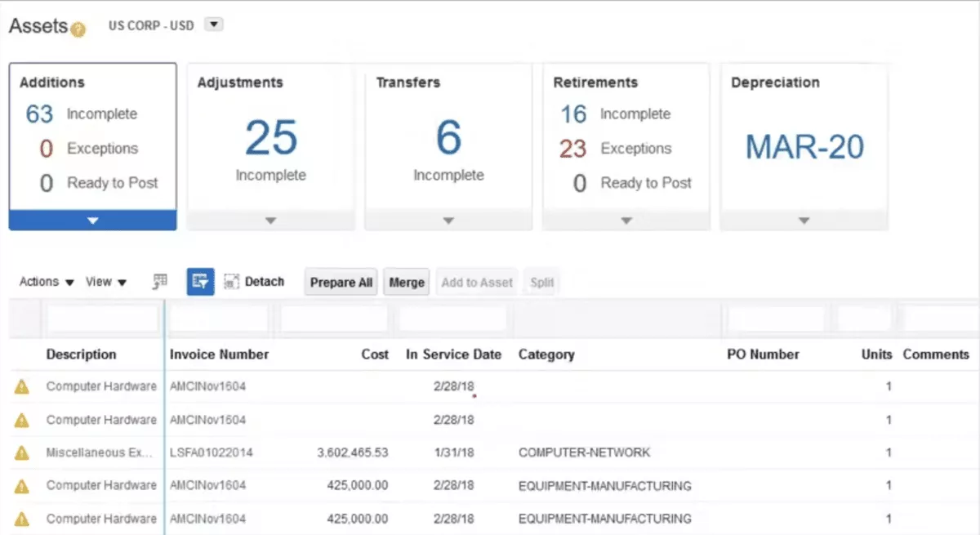Click the warning icon on the first Computer Hardware row
This screenshot has height=535, width=980.
(22, 386)
